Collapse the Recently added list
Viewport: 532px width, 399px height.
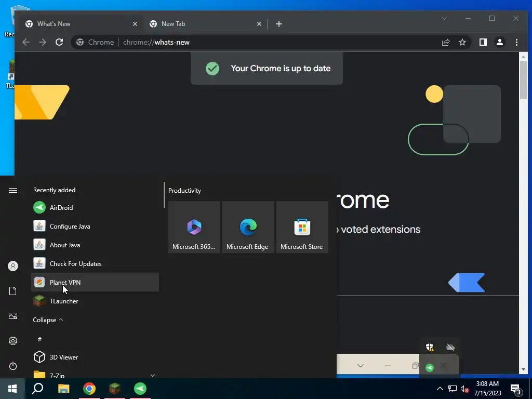(x=48, y=320)
